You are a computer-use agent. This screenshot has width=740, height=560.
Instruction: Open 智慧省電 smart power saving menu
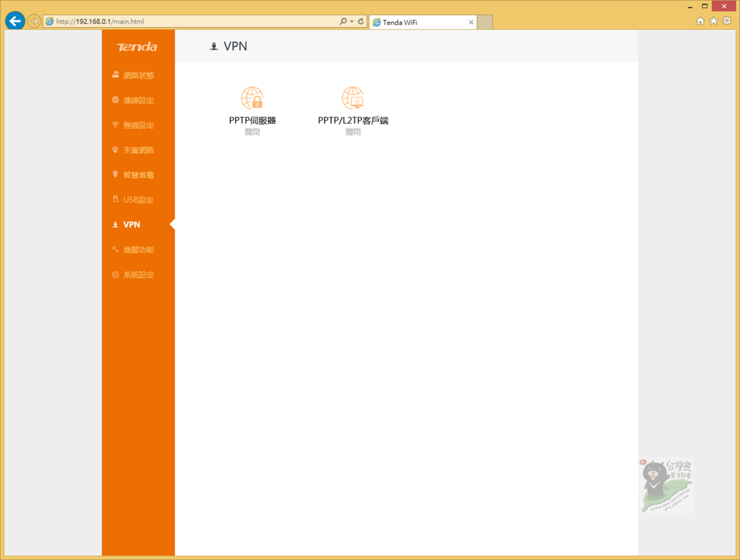138,175
